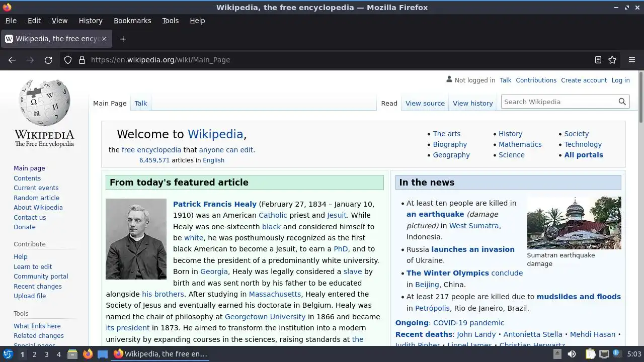
Task: Launch Firefox from the taskbar quick launcher
Action: (88, 354)
